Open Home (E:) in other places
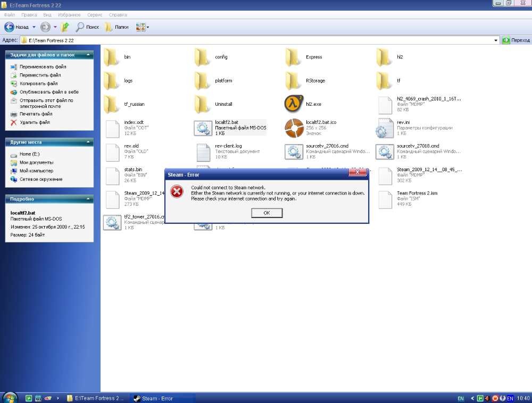The width and height of the screenshot is (532, 403). click(29, 154)
